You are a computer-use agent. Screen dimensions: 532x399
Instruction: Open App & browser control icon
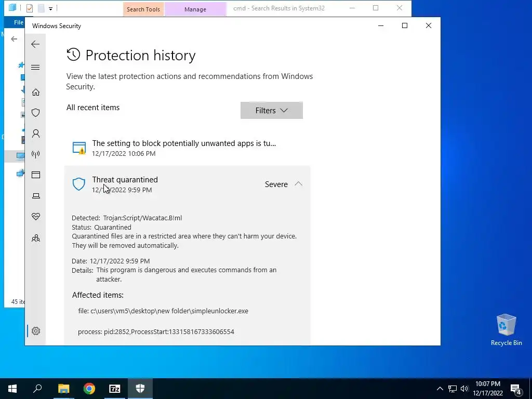[x=36, y=175]
